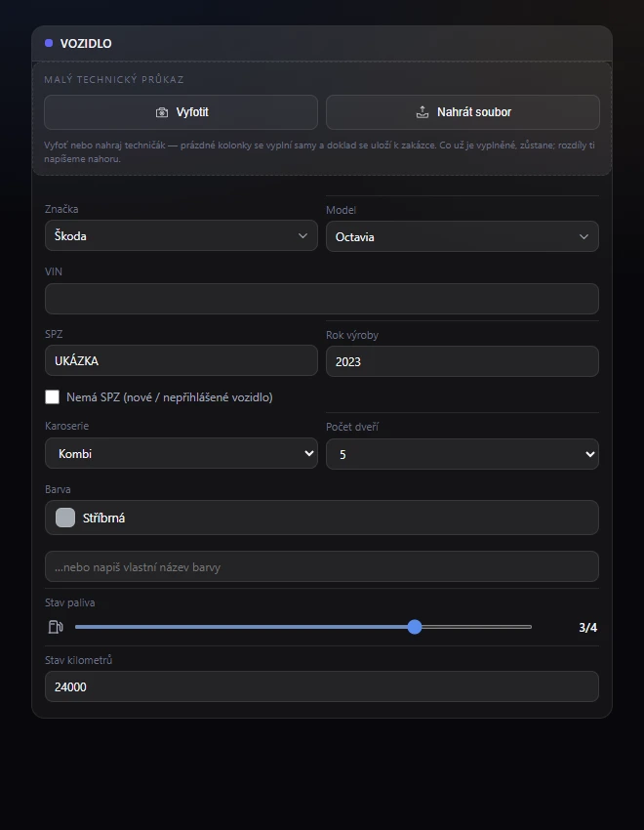Click the purple dot beside VOZIDLO

coord(49,43)
